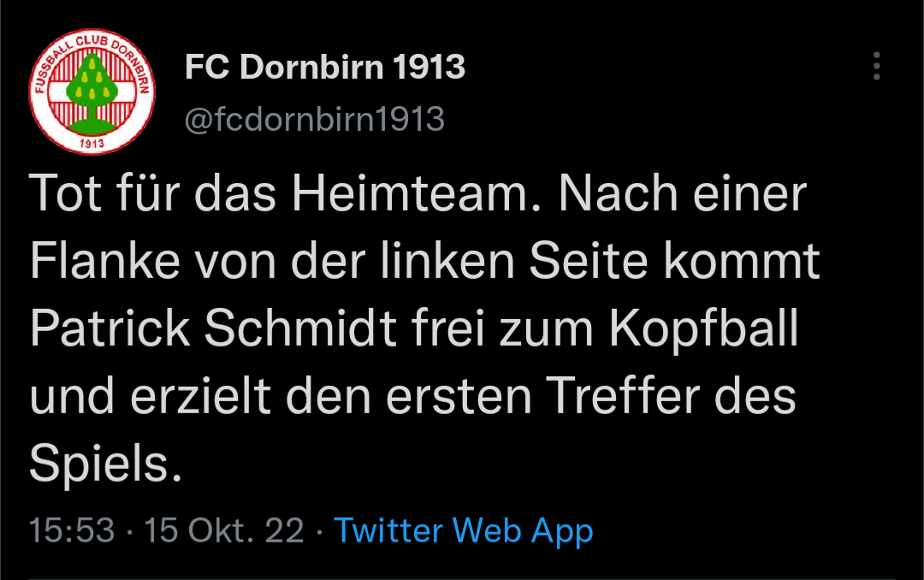924x580 pixels.
Task: Click the word Spiels at tweet end
Action: (105, 464)
